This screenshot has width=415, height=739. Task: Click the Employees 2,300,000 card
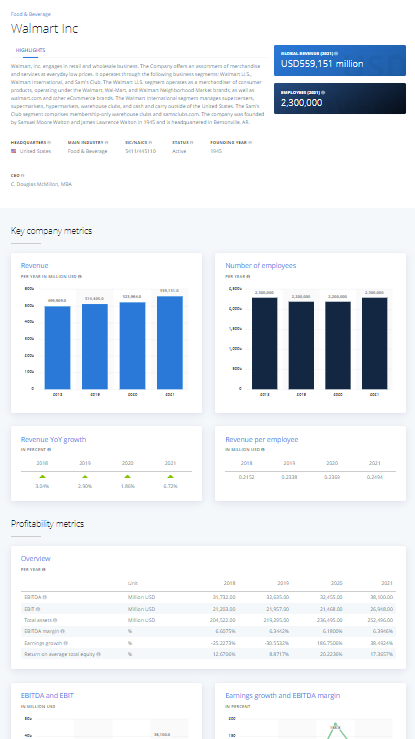pos(340,99)
